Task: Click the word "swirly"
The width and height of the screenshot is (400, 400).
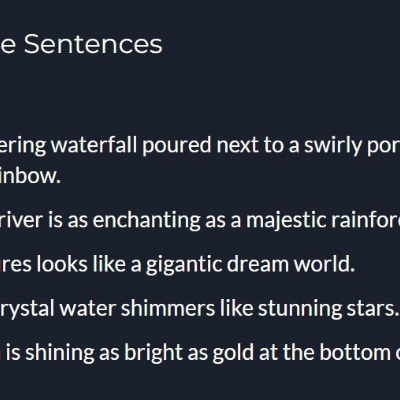Action: coord(333,147)
